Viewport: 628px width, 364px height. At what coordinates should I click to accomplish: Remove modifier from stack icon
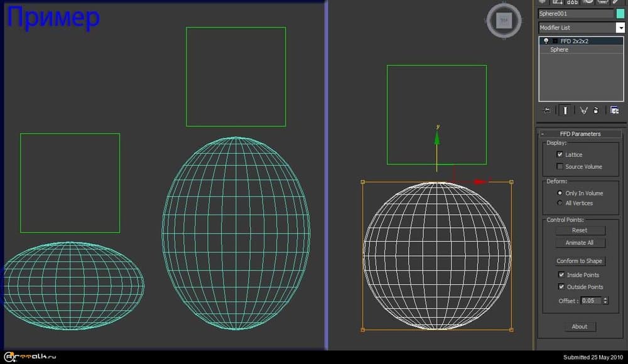[x=596, y=110]
